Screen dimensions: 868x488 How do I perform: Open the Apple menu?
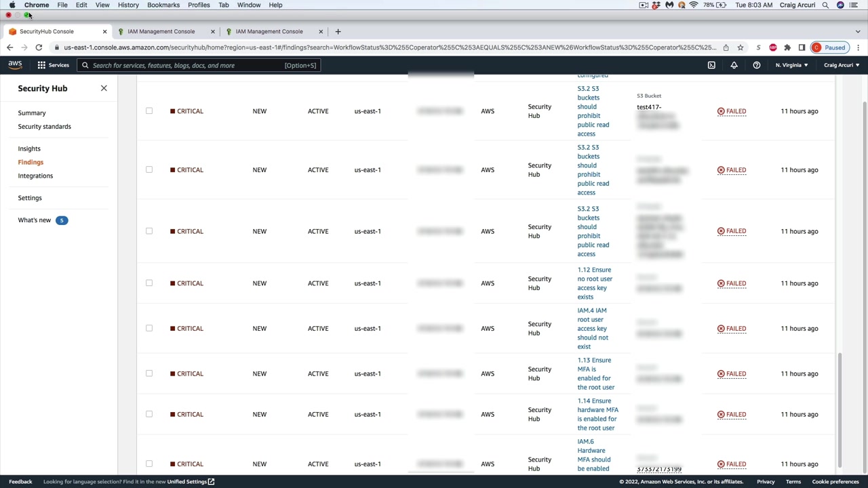coord(12,5)
